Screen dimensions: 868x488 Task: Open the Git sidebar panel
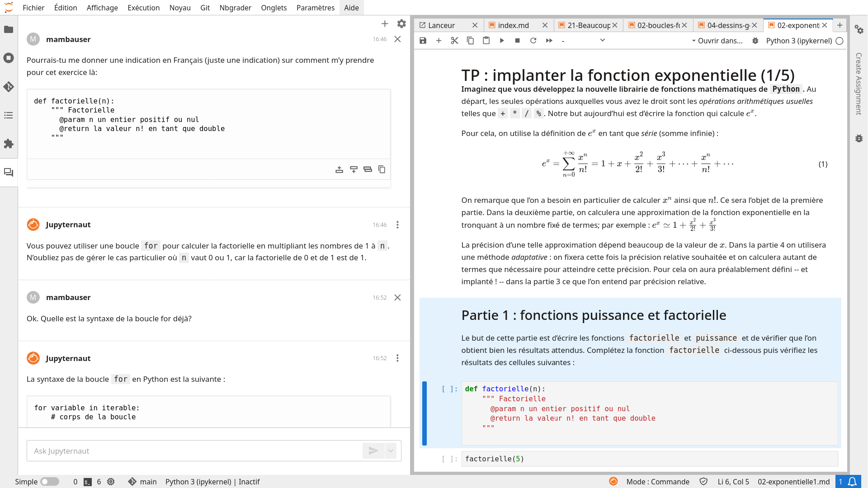click(x=9, y=87)
